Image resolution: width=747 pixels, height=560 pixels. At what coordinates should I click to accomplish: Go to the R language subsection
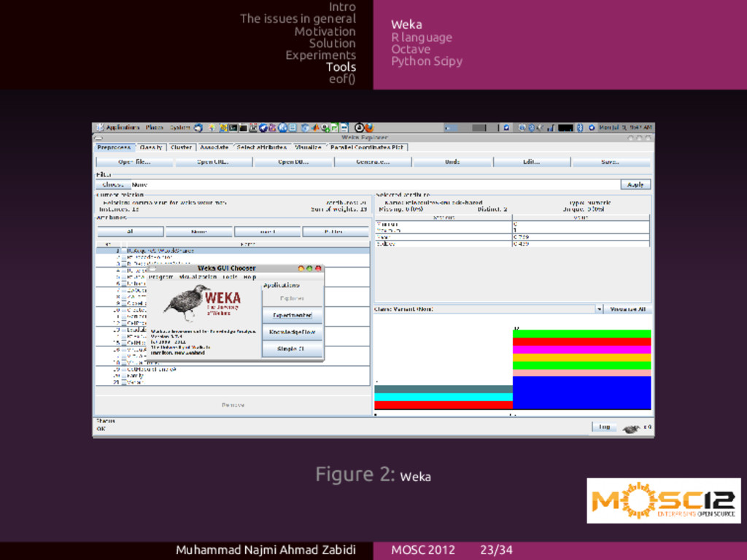click(422, 38)
